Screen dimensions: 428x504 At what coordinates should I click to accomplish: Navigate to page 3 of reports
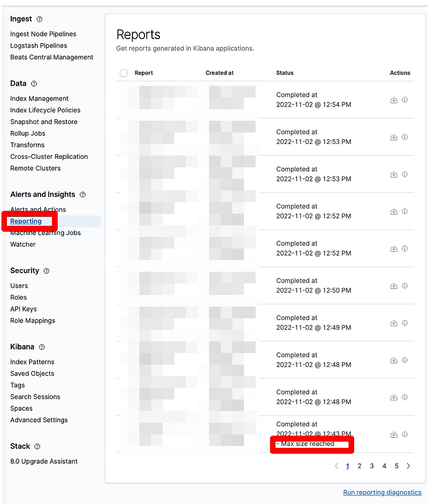tap(372, 466)
